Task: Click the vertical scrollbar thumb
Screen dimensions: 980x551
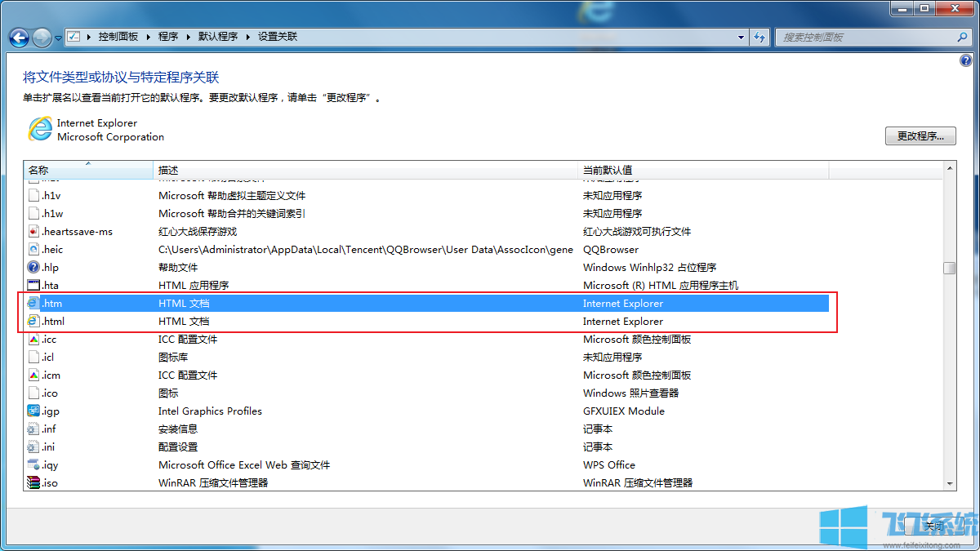Action: 950,267
